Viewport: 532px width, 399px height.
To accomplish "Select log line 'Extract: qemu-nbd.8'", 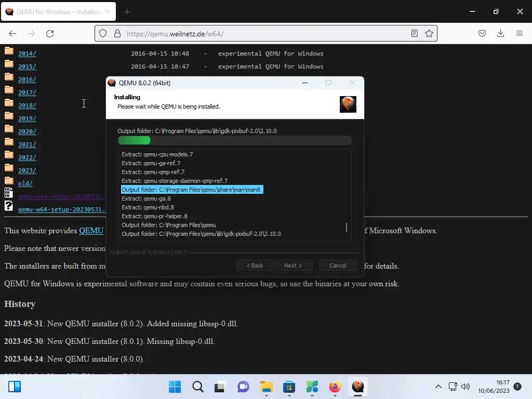I will click(148, 207).
